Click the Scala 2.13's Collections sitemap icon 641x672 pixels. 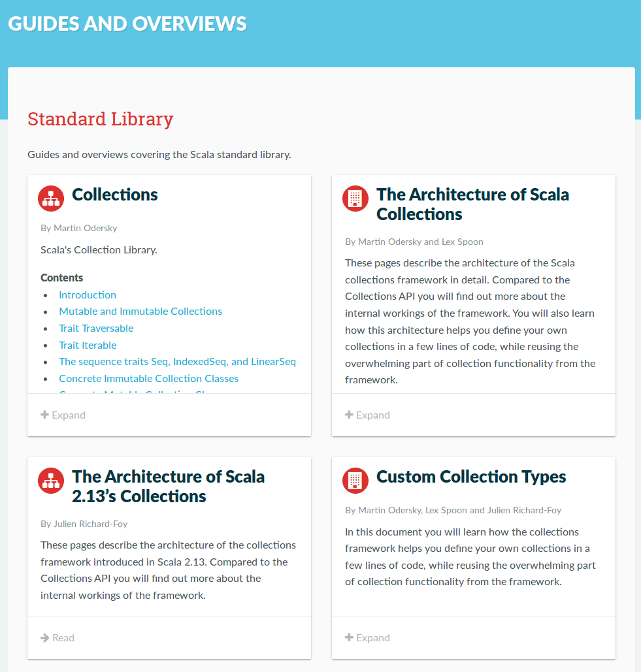[51, 481]
